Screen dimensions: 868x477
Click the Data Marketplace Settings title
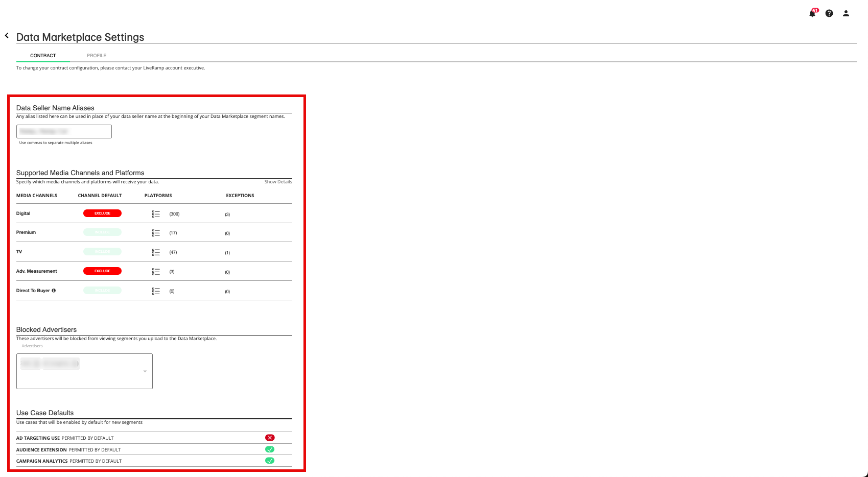click(x=80, y=37)
